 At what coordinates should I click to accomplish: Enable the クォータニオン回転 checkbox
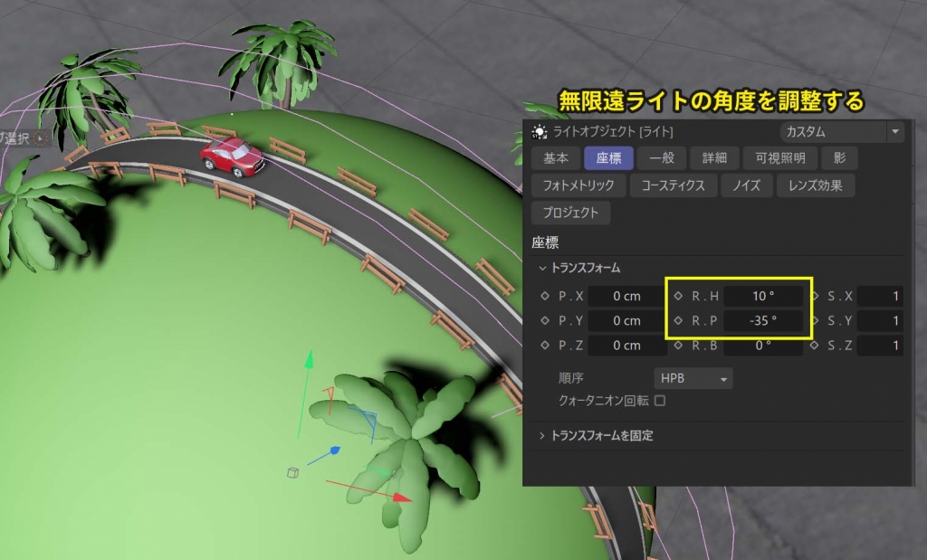(660, 401)
